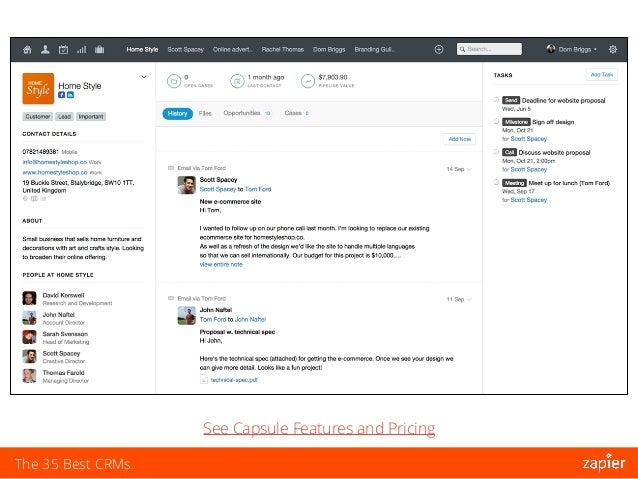This screenshot has height=479, width=638.
Task: Expand the 11 Sep note options dropdown
Action: [469, 299]
